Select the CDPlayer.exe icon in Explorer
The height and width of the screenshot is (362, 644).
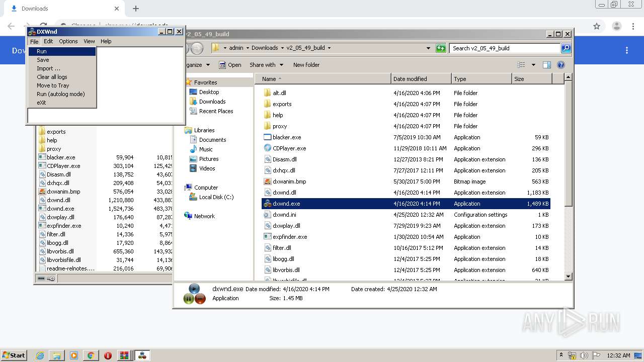(268, 148)
